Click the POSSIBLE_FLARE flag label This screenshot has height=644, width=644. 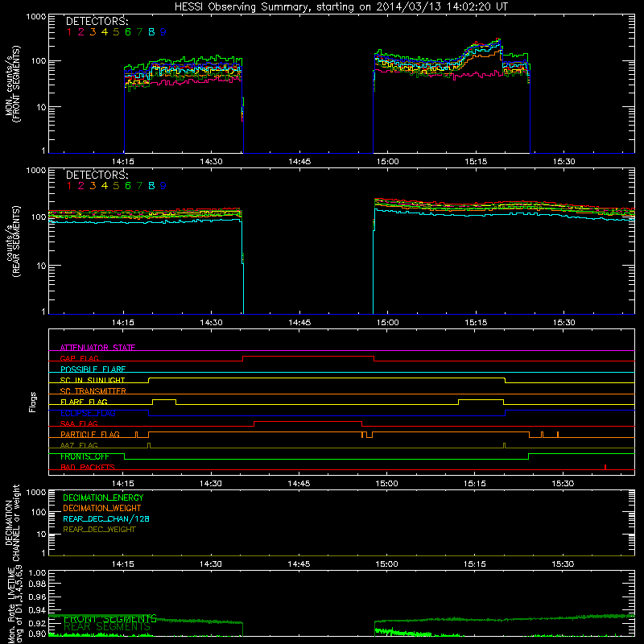[93, 369]
